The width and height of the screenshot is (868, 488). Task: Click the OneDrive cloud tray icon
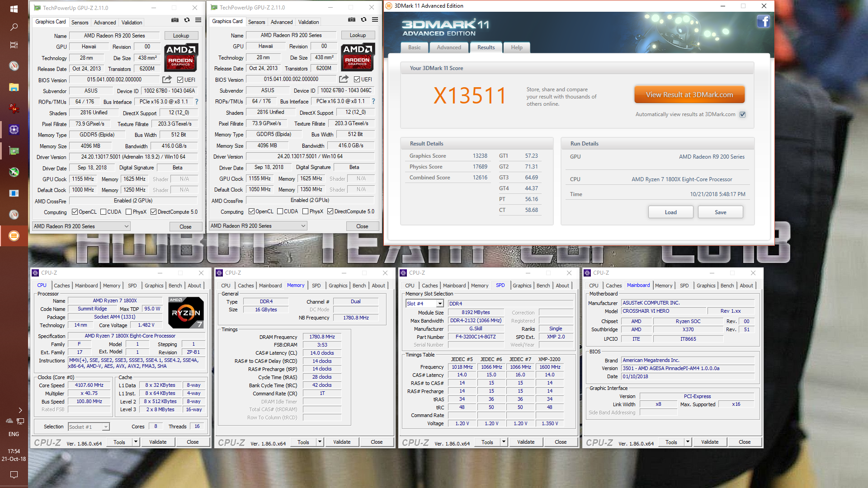[x=9, y=421]
